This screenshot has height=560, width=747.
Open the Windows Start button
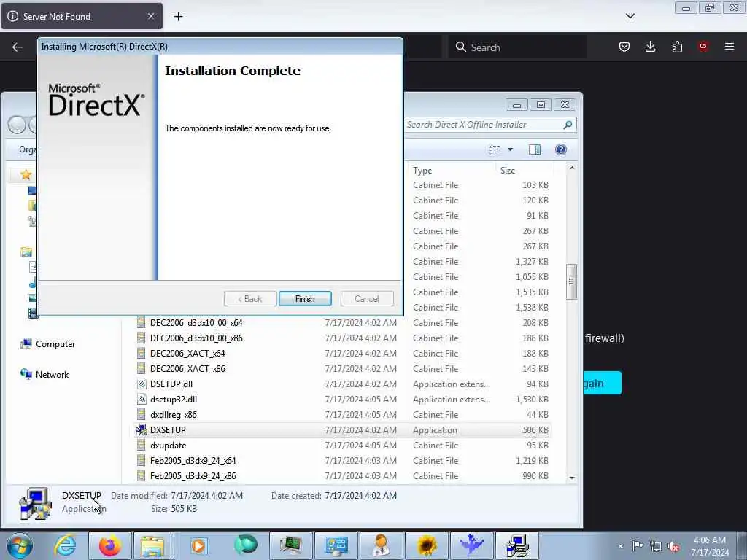20,545
